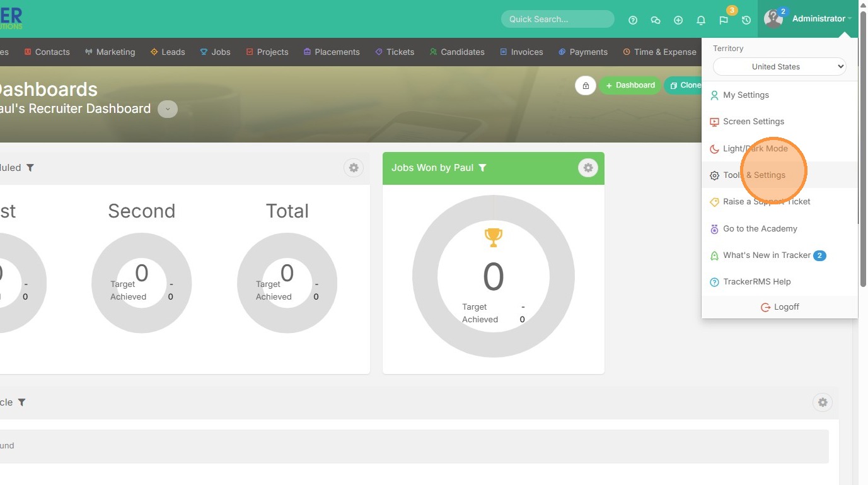This screenshot has height=485, width=868.
Task: Go to Contacts in the navigation bar
Action: 47,52
